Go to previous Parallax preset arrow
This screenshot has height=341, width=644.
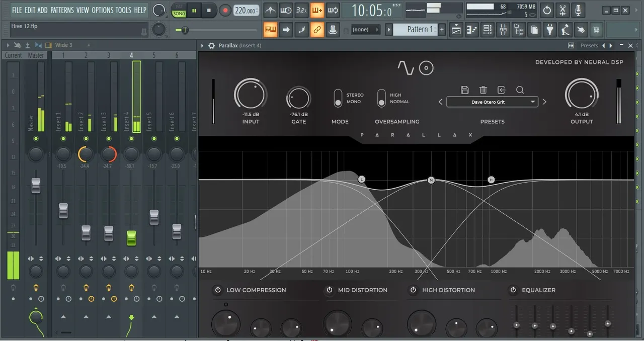[440, 102]
